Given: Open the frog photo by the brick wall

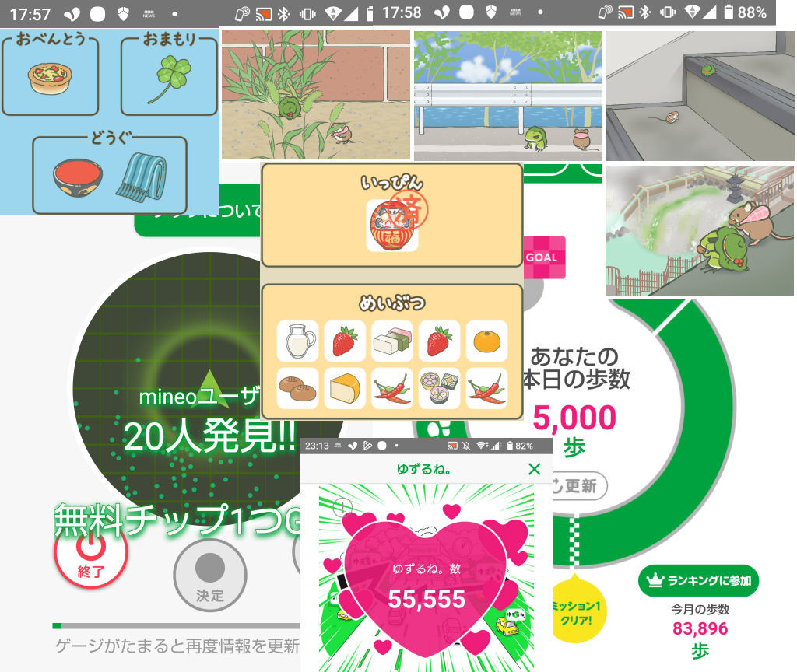Looking at the screenshot, I should pos(316,94).
